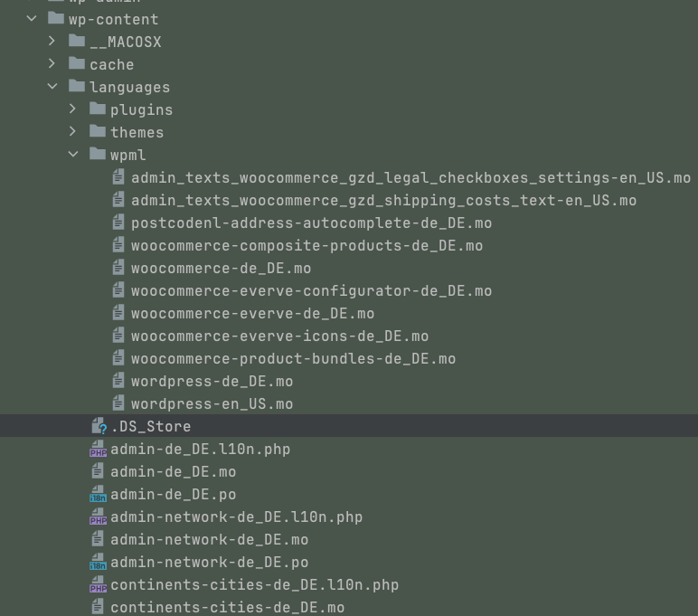
Task: Click the unknown-file icon of .DS_Store
Action: (99, 426)
